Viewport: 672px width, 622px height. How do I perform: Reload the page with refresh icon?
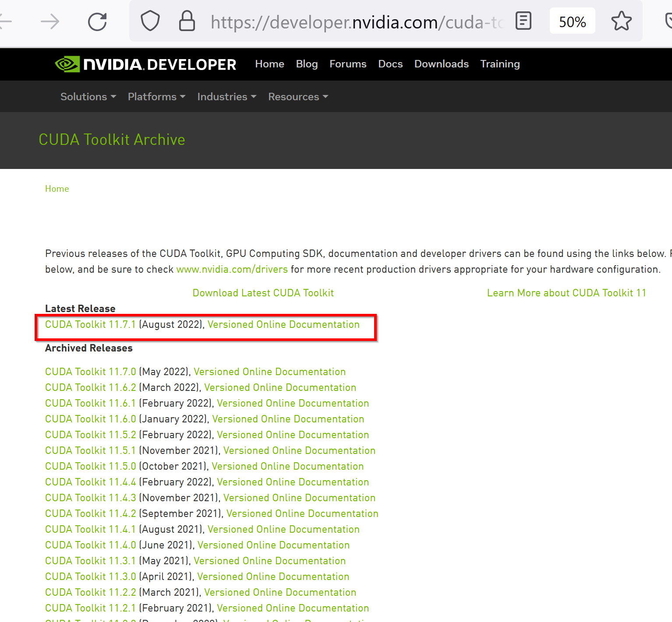coord(97,21)
